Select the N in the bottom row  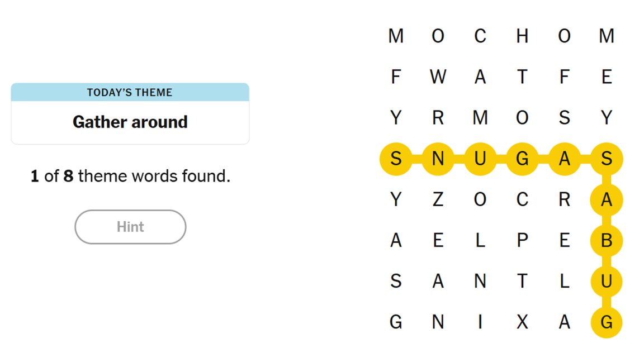(438, 322)
